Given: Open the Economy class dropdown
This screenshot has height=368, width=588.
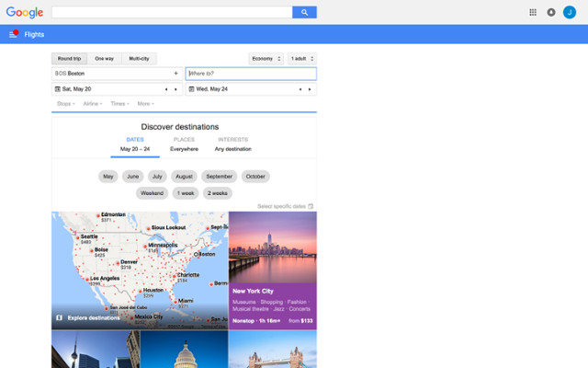Looking at the screenshot, I should click(x=266, y=59).
